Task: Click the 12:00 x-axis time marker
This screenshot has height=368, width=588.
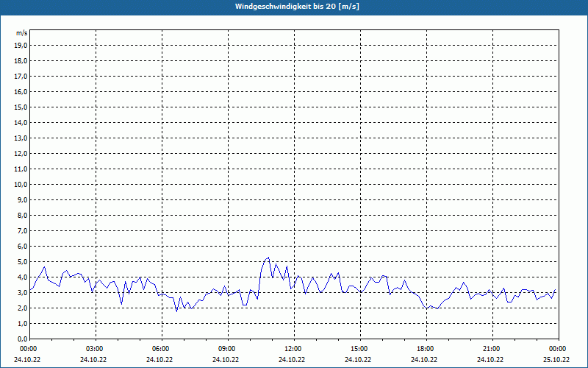Action: point(293,348)
